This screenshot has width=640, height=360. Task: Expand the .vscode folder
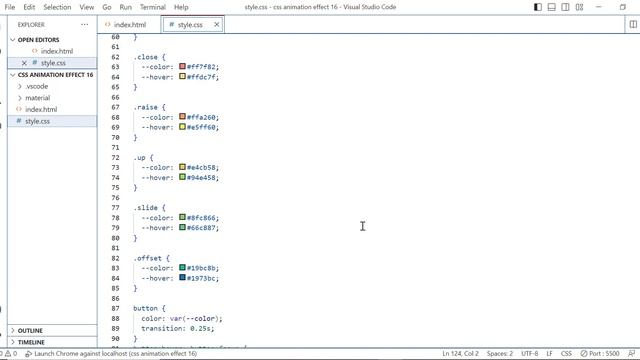37,87
